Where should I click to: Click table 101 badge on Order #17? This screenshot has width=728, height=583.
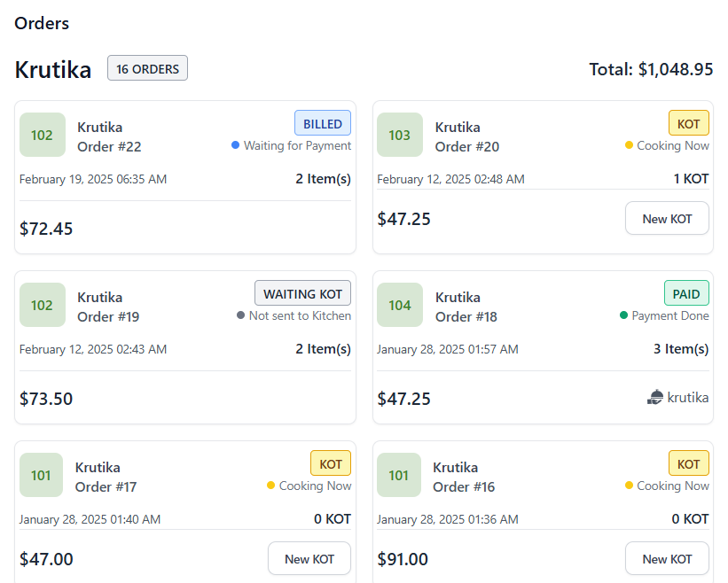coord(41,475)
